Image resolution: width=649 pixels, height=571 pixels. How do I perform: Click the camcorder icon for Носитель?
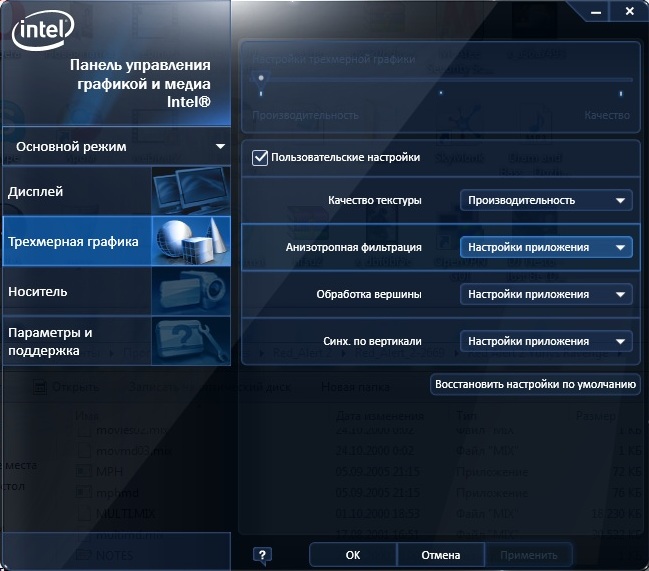(191, 291)
